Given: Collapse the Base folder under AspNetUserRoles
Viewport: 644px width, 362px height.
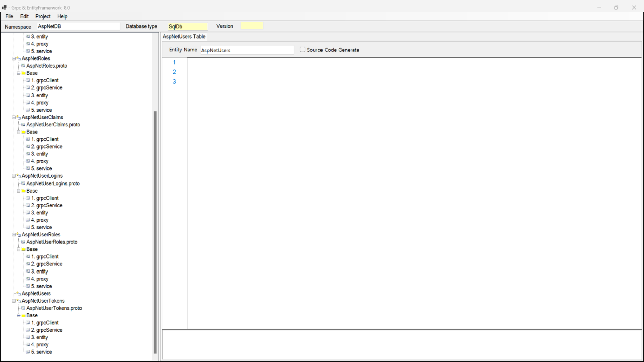Looking at the screenshot, I should 18,250.
